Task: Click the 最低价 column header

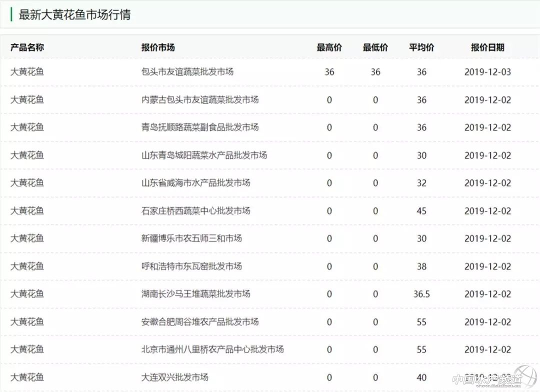Action: pyautogui.click(x=375, y=47)
